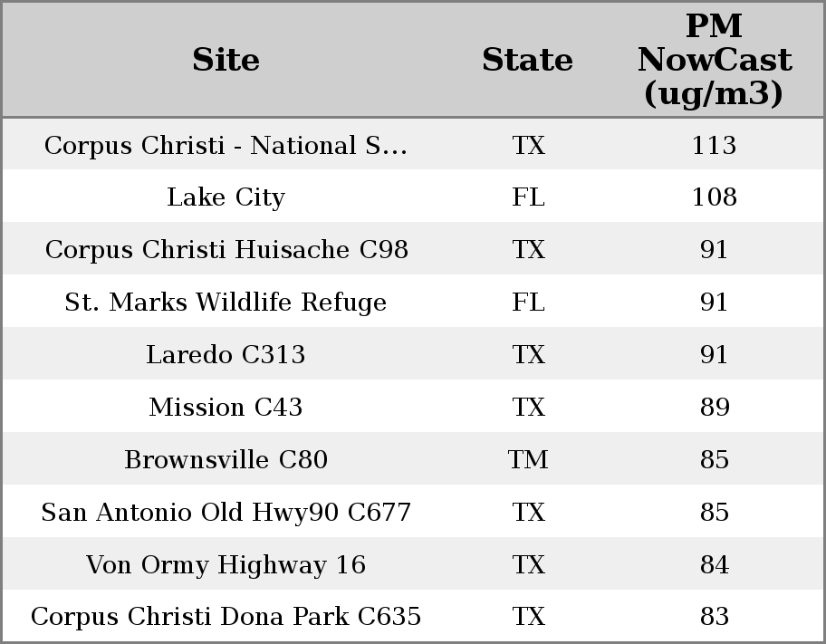Click Von Ormy Highway 16 site name
The image size is (826, 644).
point(226,564)
